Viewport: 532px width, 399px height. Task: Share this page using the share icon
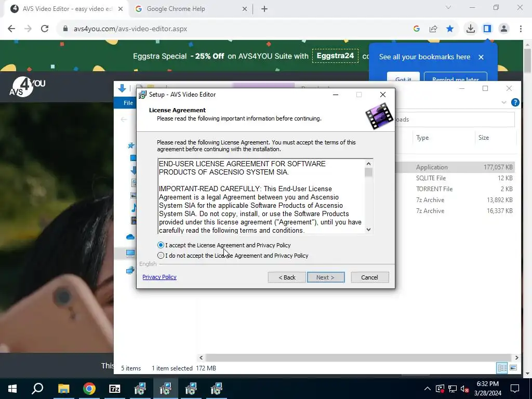433,29
